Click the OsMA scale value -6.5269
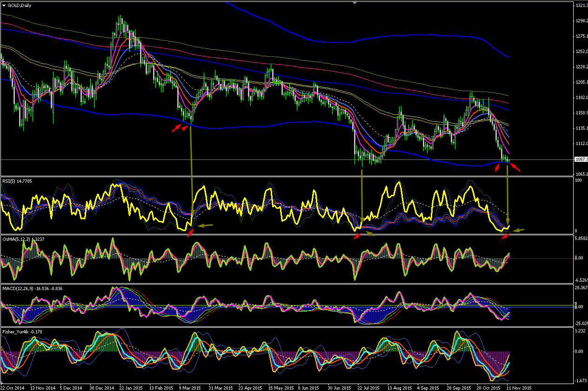The image size is (588, 391). (x=581, y=280)
